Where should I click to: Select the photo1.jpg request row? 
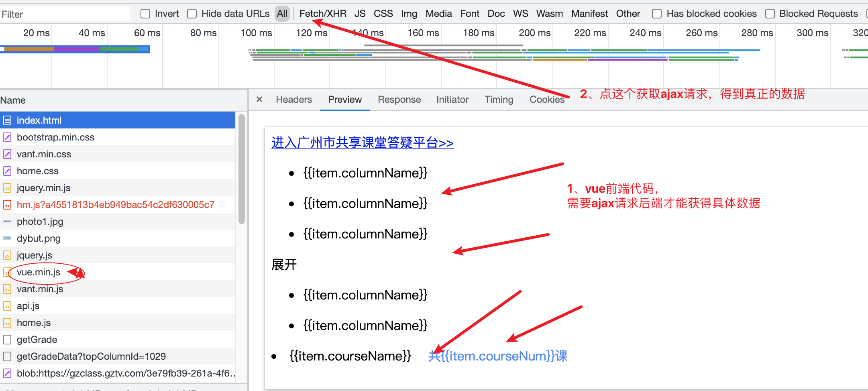[118, 222]
